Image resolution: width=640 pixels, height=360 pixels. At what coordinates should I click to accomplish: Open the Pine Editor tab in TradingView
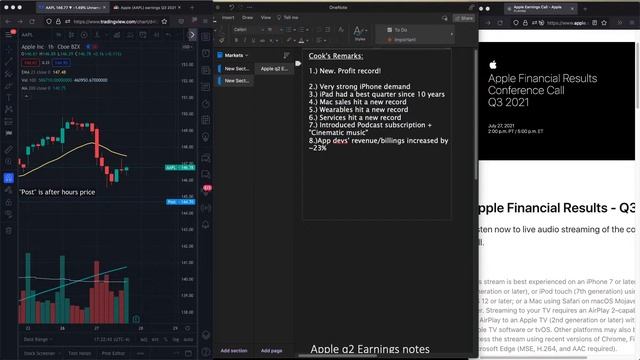(113, 353)
